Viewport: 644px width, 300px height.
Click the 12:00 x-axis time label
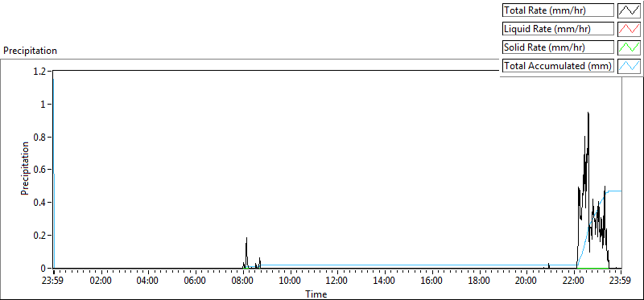tap(337, 282)
